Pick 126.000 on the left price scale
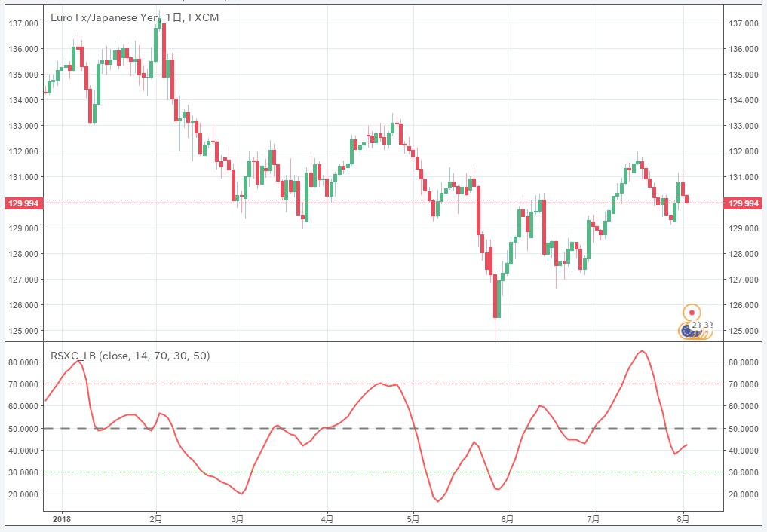Viewport: 767px width, 532px height. click(x=23, y=305)
